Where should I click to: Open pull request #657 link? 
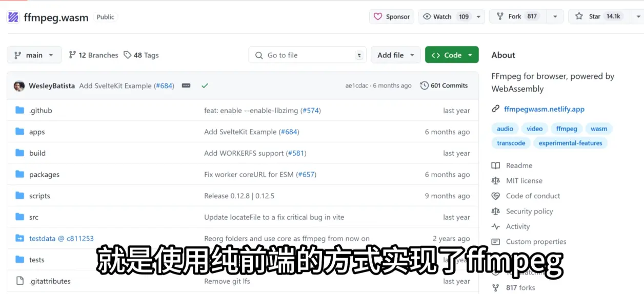coord(306,175)
